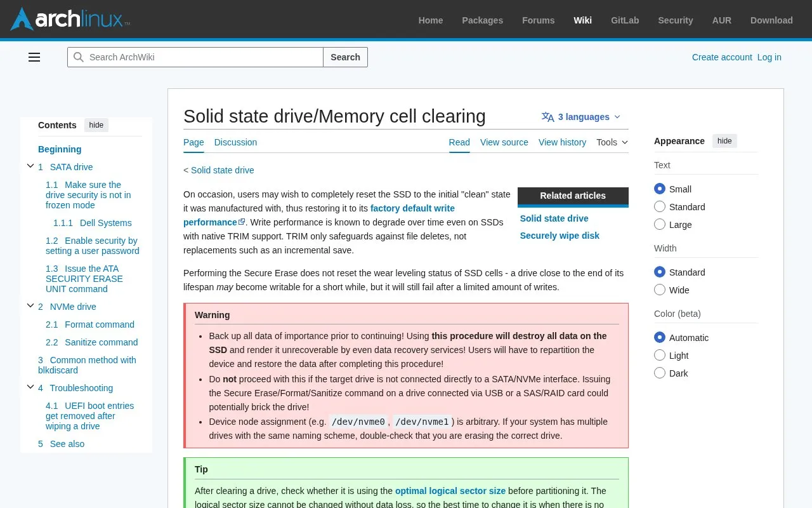Select Automatic color option
Viewport: 812px width, 508px height.
(x=660, y=337)
